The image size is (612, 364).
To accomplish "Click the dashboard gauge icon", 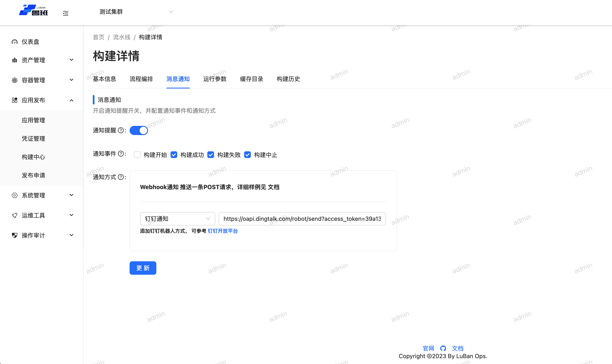I will point(15,42).
